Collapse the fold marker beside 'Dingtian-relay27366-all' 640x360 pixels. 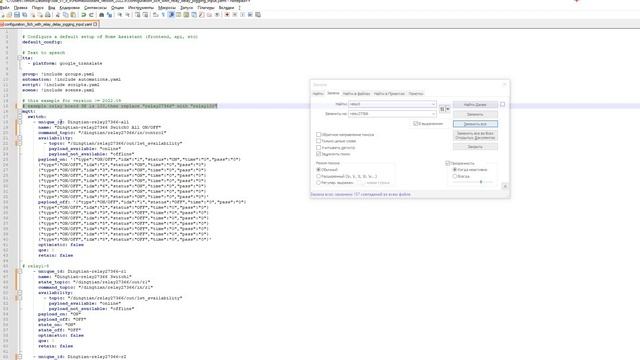tap(19, 122)
